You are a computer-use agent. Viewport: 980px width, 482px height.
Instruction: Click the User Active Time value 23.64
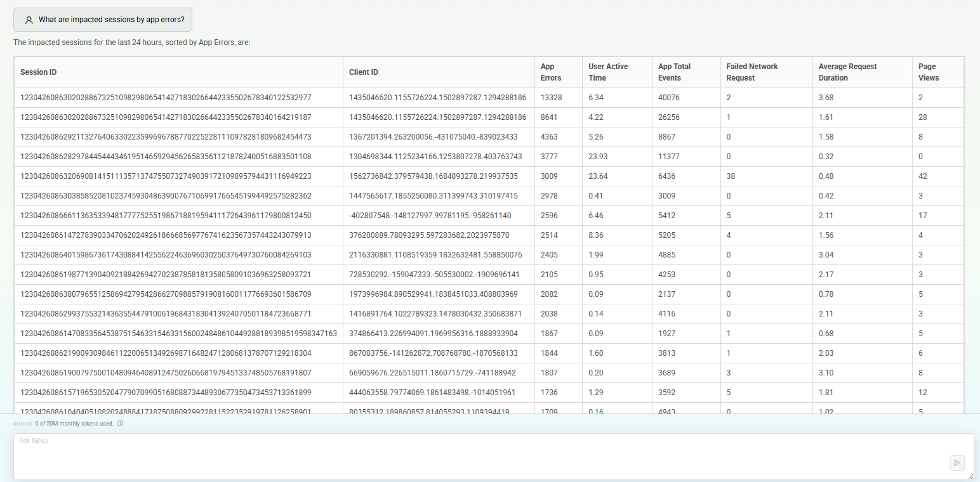[598, 176]
